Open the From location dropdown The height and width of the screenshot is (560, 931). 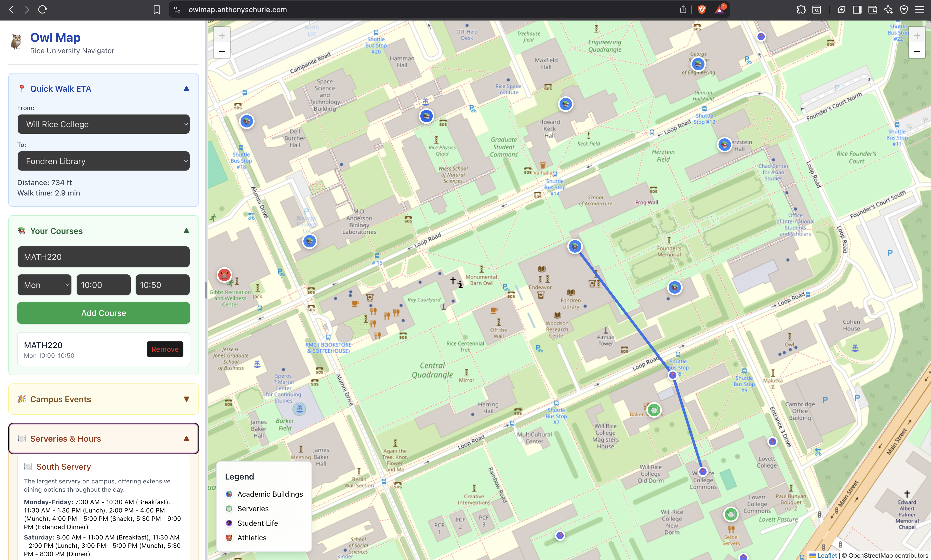[x=103, y=124]
